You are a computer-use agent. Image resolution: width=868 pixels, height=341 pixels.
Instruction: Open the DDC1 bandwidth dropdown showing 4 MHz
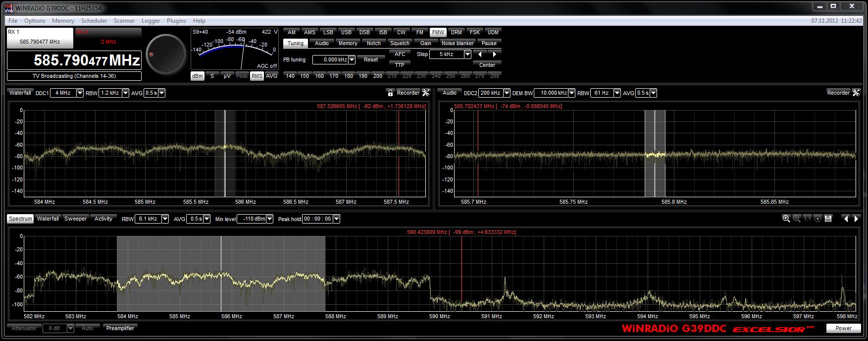coord(80,93)
